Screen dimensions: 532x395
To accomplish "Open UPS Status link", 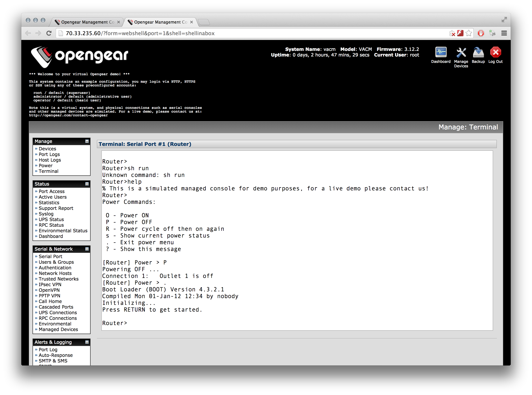I will click(x=51, y=220).
